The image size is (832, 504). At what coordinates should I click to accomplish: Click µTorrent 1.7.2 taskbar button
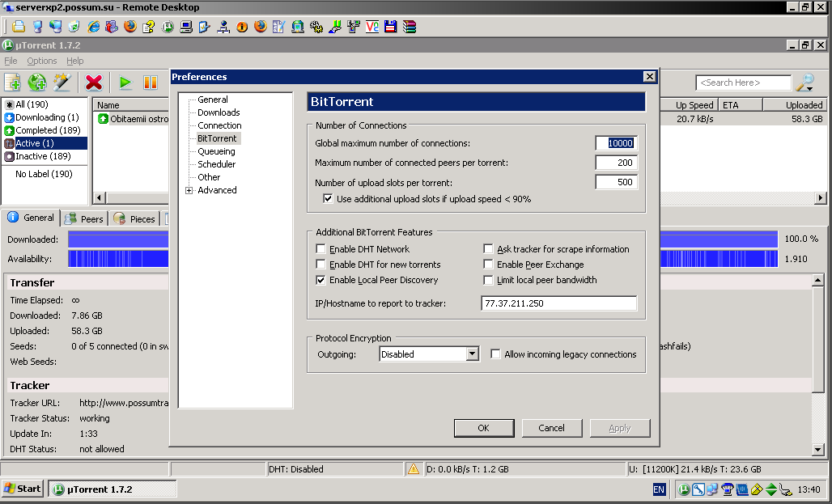(112, 489)
